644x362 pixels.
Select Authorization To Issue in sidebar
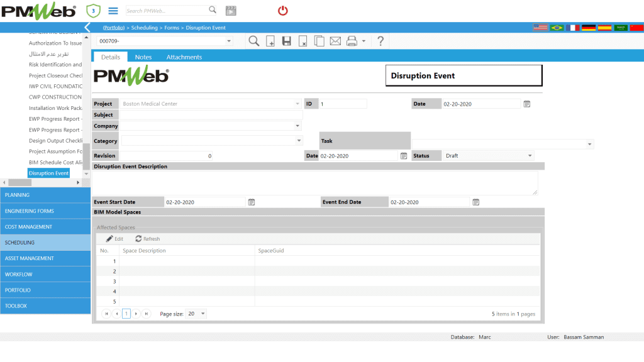(x=55, y=43)
